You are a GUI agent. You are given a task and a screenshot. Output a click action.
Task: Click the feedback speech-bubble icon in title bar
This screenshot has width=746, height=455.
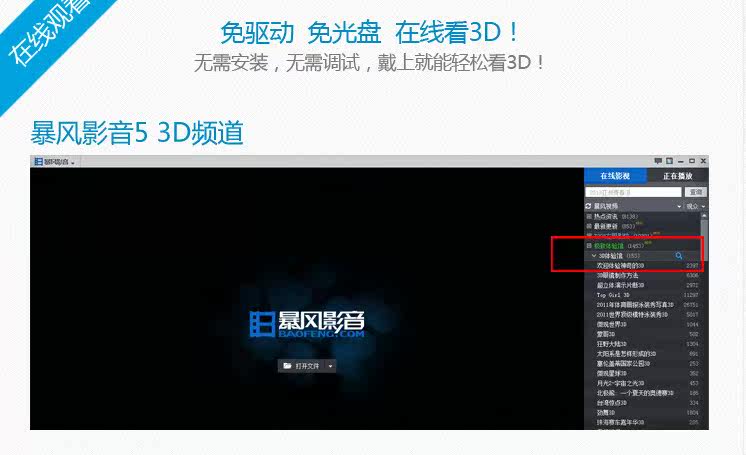[x=658, y=161]
